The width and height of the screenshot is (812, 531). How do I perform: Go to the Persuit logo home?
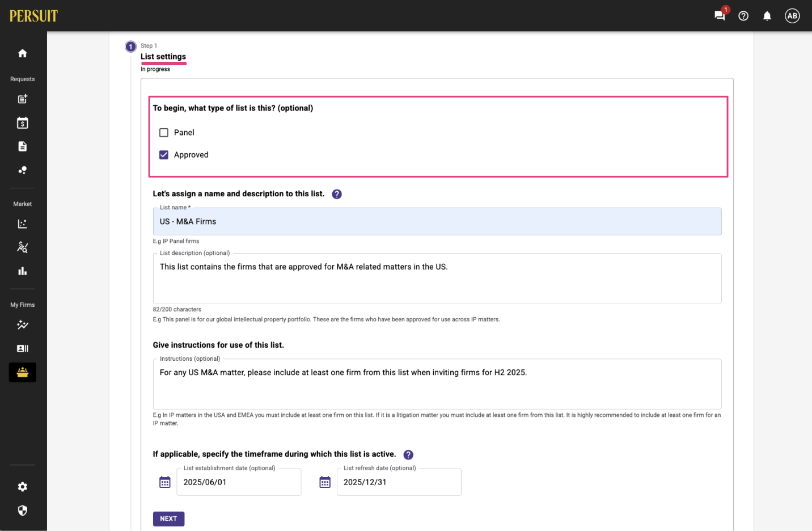coord(33,16)
